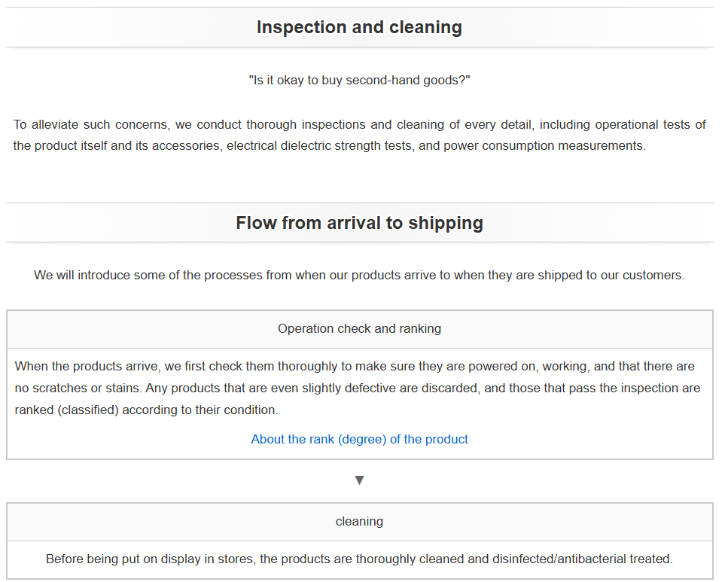Screen dimensions: 728x582
Task: Click the words "no scratches or stains"
Action: click(78, 389)
